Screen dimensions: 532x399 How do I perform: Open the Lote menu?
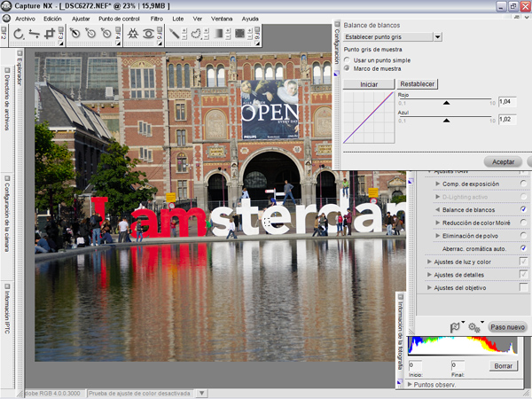178,19
